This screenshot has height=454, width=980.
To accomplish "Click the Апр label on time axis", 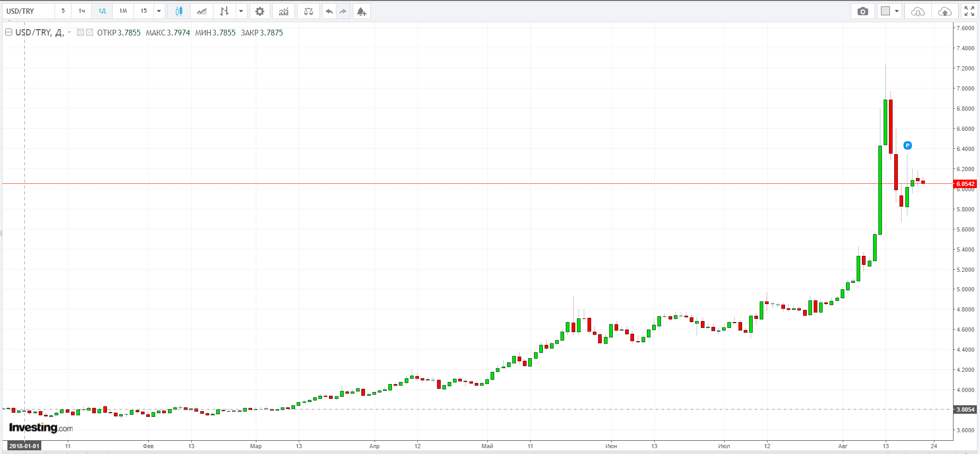I will pos(375,446).
